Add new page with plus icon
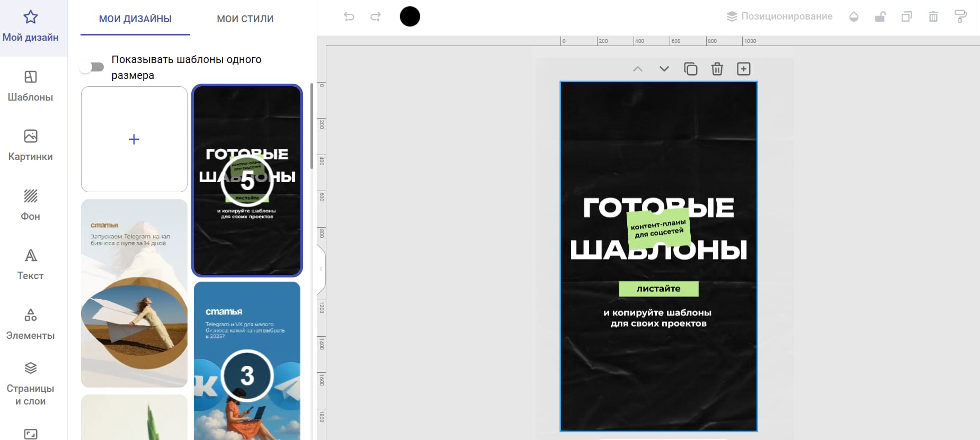980x440 pixels. 743,69
